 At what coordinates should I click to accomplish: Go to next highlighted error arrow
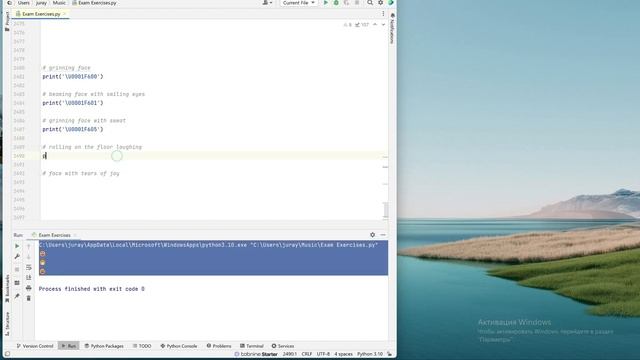click(x=383, y=25)
